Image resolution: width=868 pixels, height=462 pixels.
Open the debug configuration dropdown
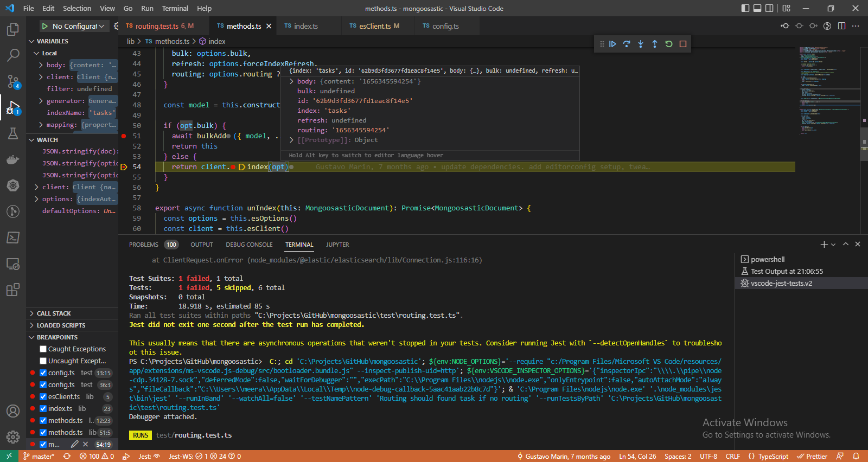pos(78,26)
